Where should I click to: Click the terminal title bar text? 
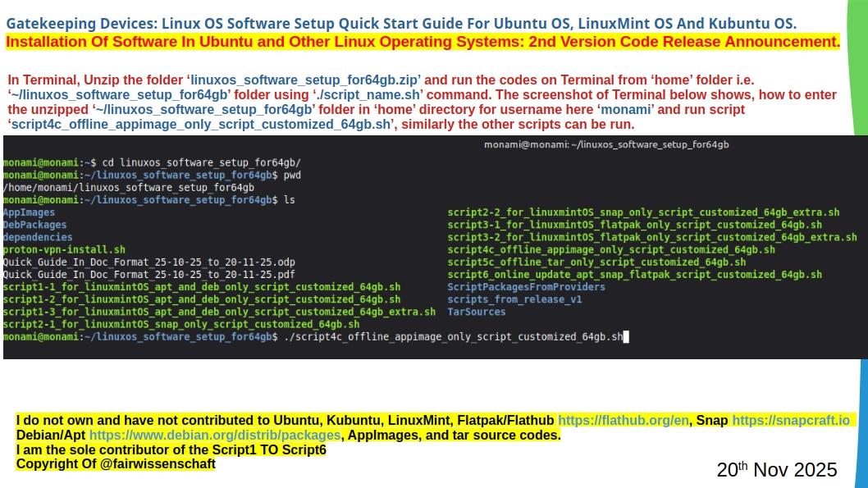coord(606,145)
